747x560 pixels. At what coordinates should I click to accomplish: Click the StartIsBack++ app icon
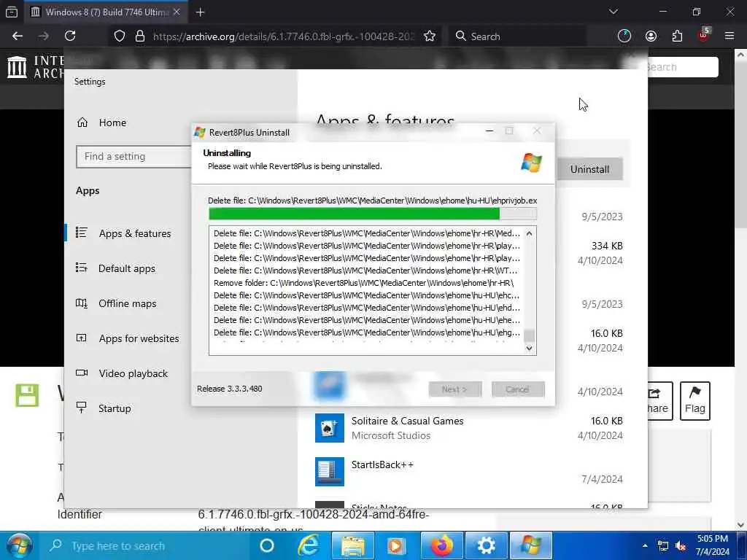pyautogui.click(x=329, y=472)
